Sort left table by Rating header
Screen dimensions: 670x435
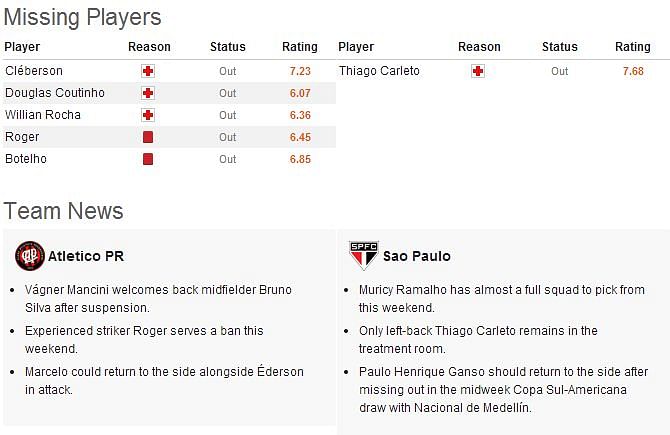pyautogui.click(x=300, y=47)
